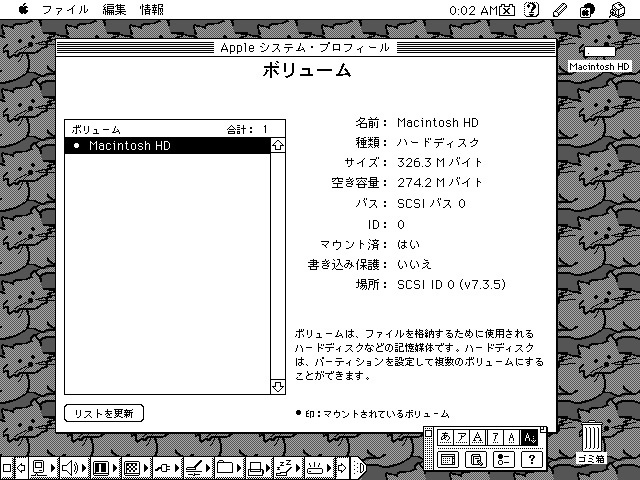The image size is (640, 480).
Task: Click the control strip close box
Action: pyautogui.click(x=7, y=468)
